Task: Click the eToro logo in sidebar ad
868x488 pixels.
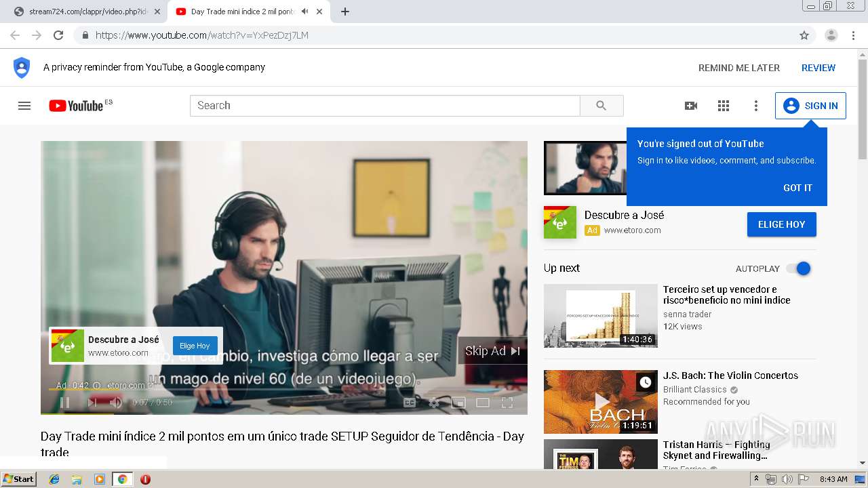Action: pos(560,222)
